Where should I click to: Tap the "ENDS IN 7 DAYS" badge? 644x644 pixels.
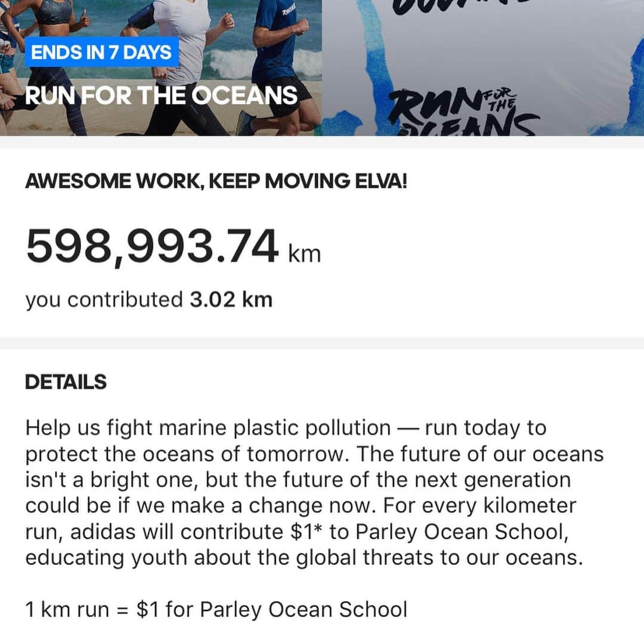tap(101, 52)
